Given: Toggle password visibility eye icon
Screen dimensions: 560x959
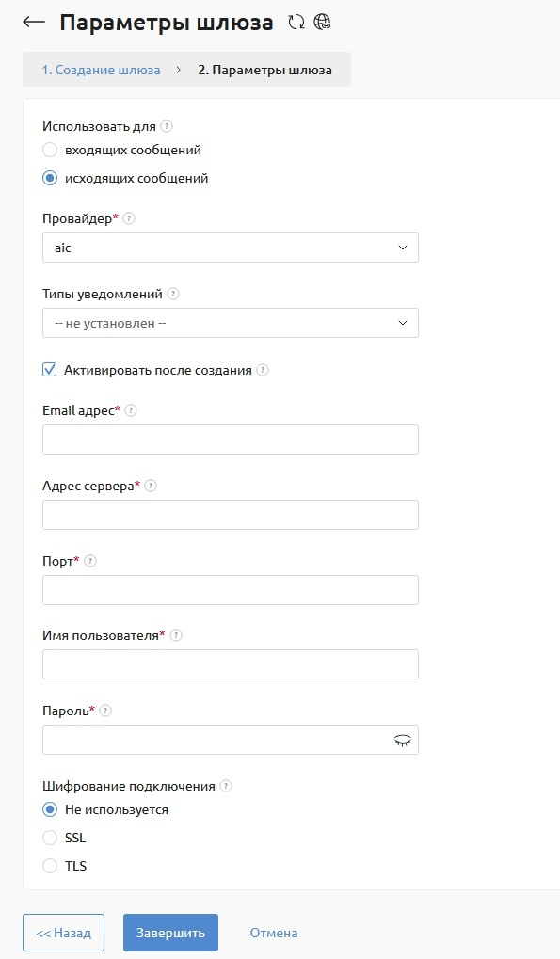Looking at the screenshot, I should [402, 740].
